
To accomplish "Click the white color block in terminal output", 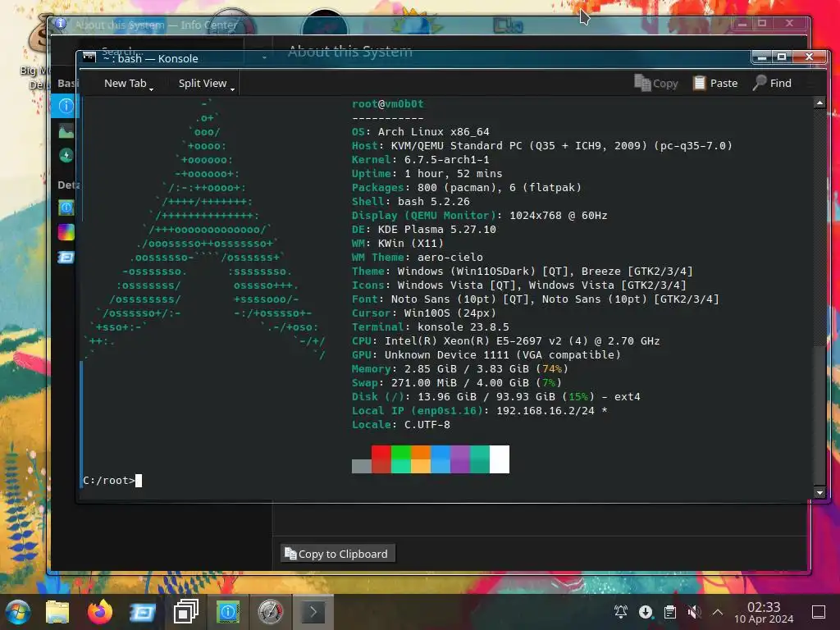I will (500, 459).
